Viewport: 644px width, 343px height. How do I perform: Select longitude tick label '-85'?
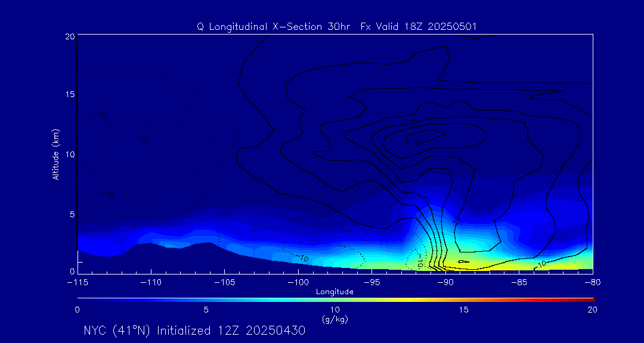pyautogui.click(x=519, y=282)
